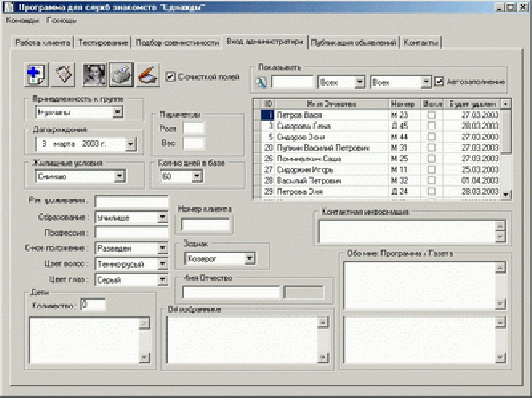Click the Контактная информация text area

pyautogui.click(x=407, y=231)
